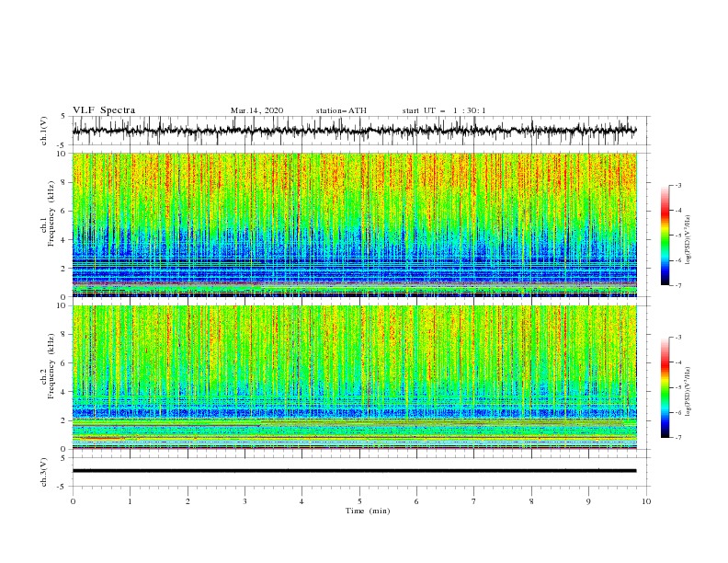Click the "-7" label on ch.1 color bar
This screenshot has height=563, width=728.
click(677, 285)
